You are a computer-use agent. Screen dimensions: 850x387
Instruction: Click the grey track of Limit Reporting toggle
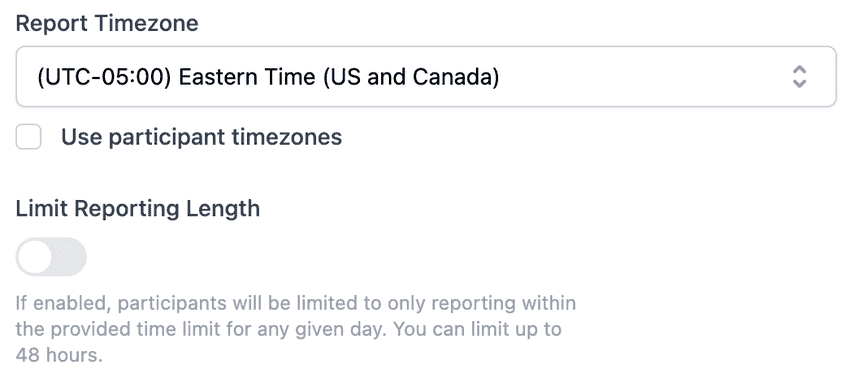coord(69,256)
